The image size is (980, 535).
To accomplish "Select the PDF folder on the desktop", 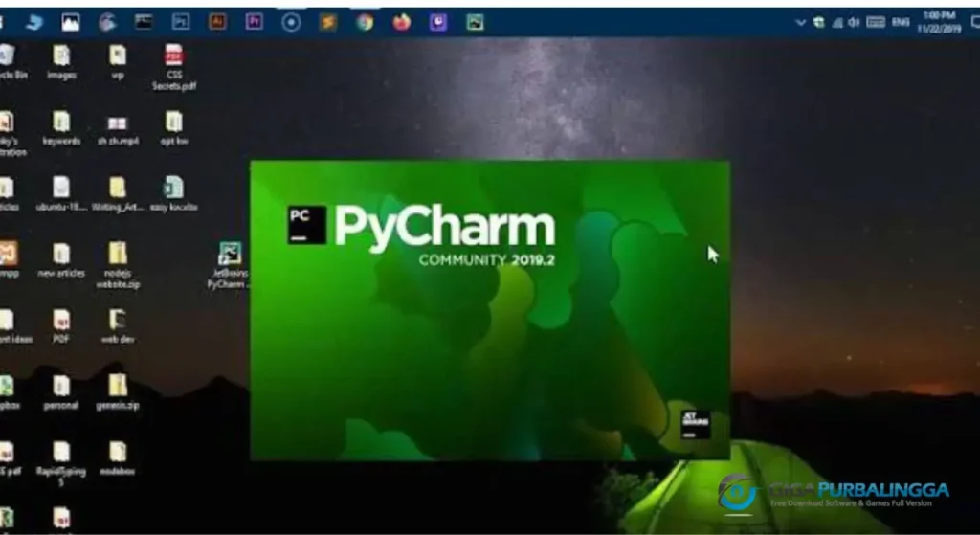I will [x=61, y=327].
